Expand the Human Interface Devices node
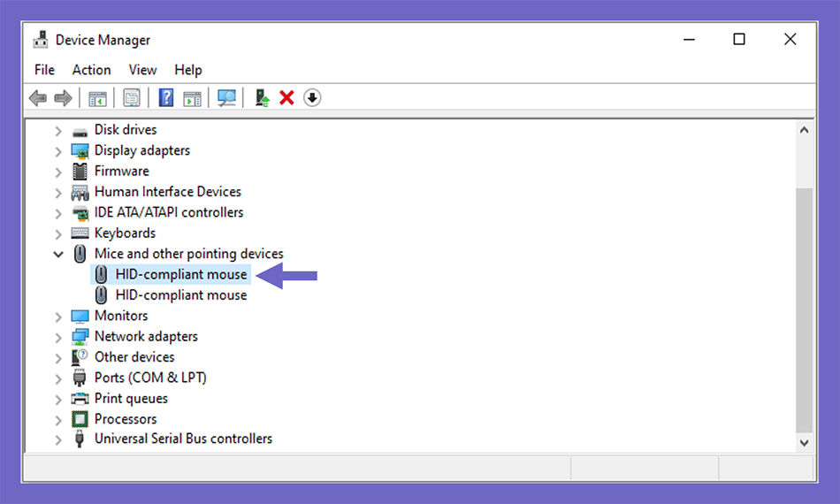The width and height of the screenshot is (840, 504). click(58, 193)
